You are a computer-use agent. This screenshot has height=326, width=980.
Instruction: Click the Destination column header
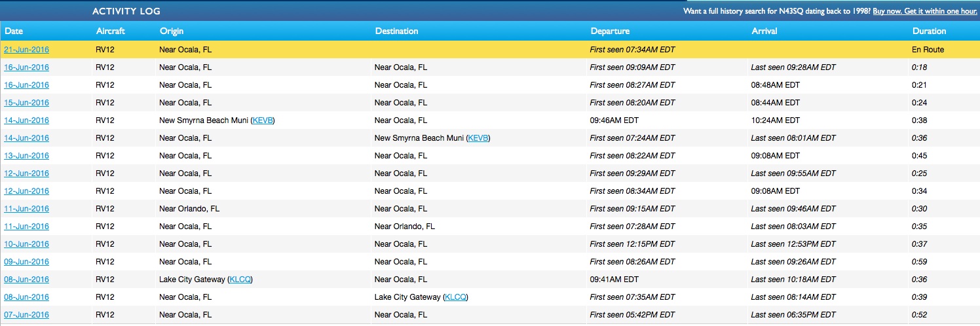pyautogui.click(x=396, y=31)
